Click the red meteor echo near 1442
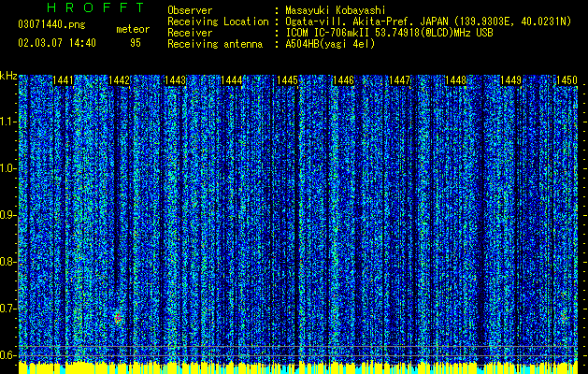 click(118, 318)
